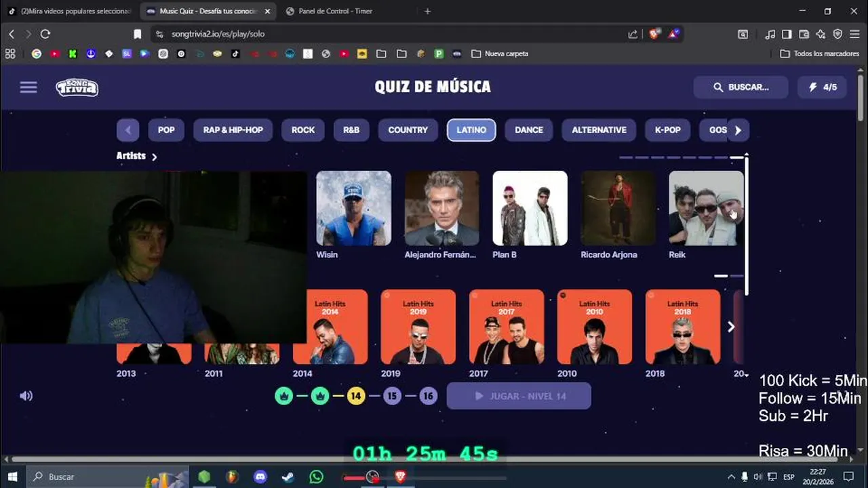The width and height of the screenshot is (868, 488).
Task: Open Latin Hits 2014 playlist
Action: tap(330, 327)
